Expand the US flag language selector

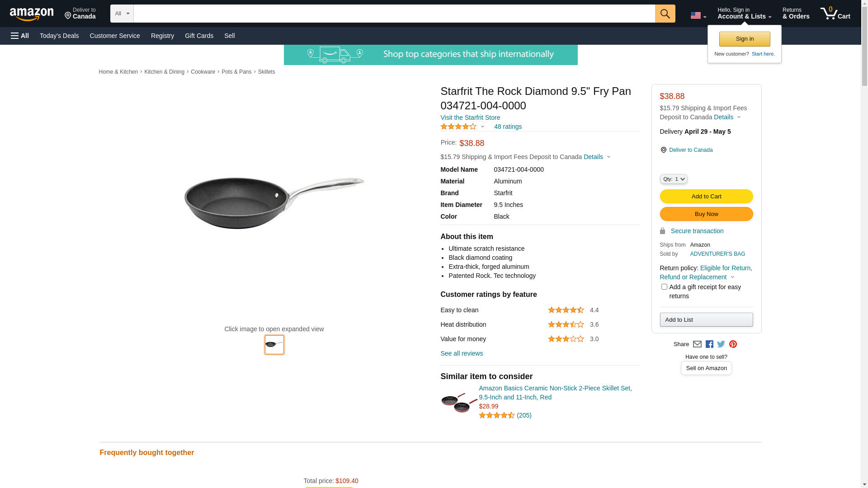click(698, 16)
